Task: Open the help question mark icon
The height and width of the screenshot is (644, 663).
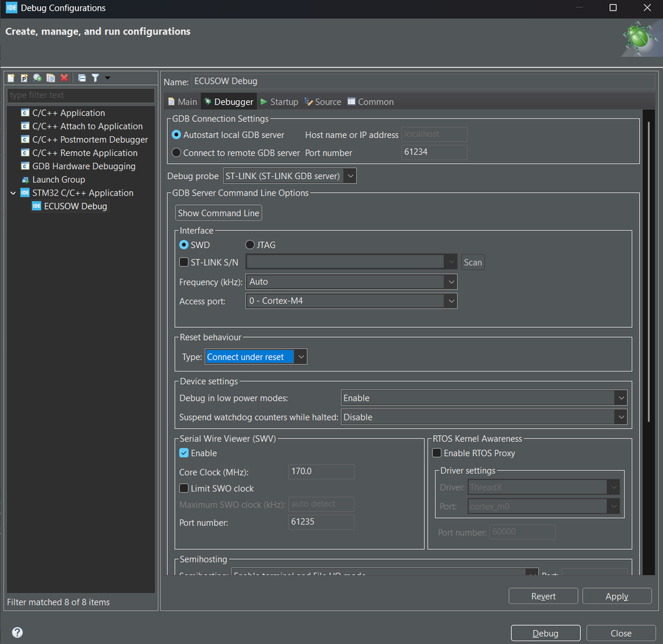Action: coord(17,632)
